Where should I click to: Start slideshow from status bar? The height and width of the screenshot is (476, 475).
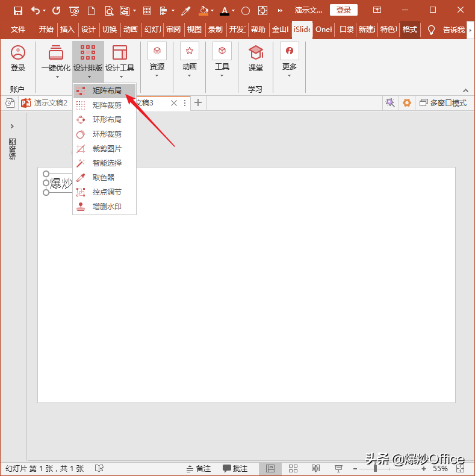click(338, 468)
